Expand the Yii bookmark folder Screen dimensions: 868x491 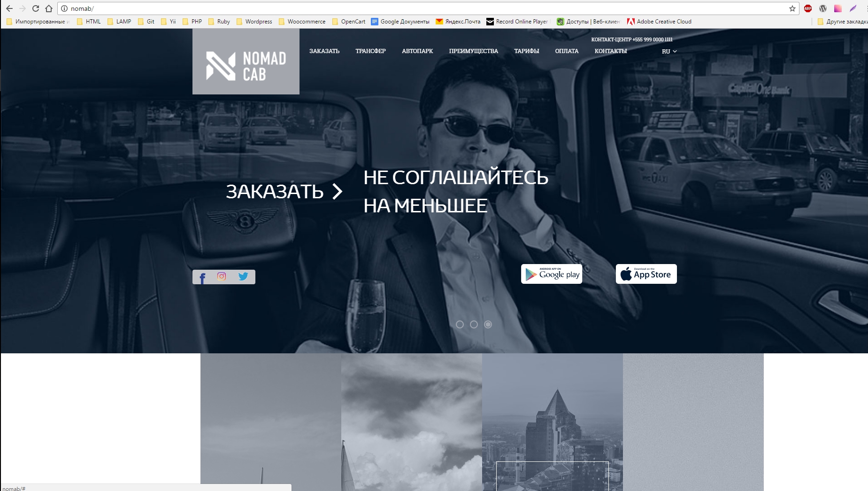169,22
